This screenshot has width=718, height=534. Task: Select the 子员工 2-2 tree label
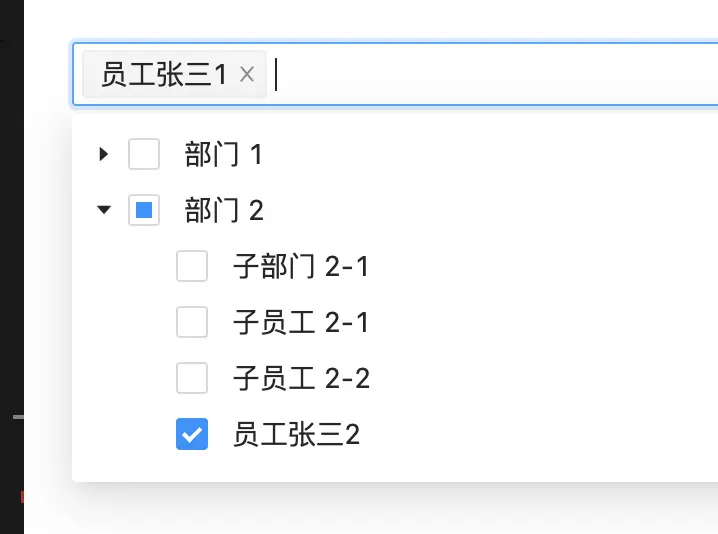(x=301, y=378)
